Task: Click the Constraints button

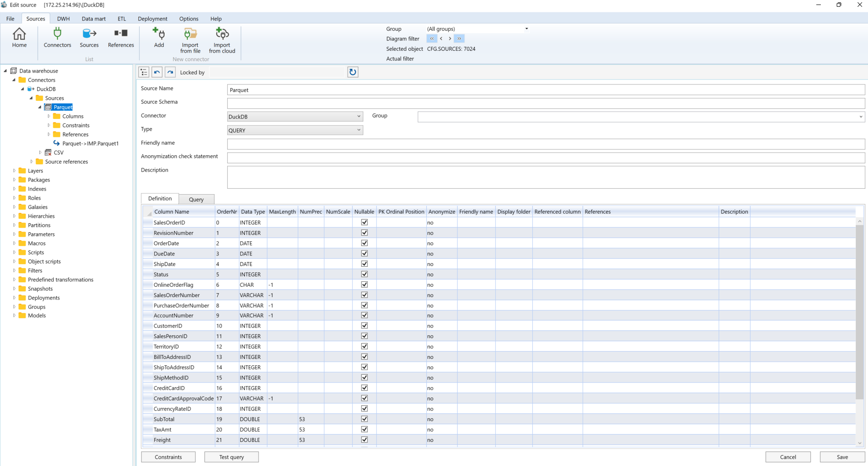Action: (x=168, y=457)
